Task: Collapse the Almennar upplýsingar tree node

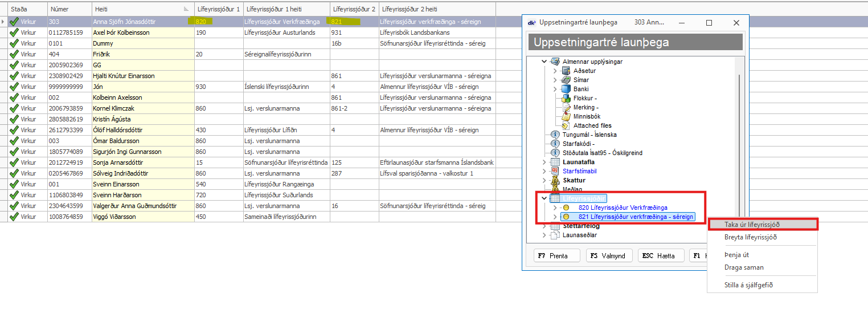Action: point(544,62)
